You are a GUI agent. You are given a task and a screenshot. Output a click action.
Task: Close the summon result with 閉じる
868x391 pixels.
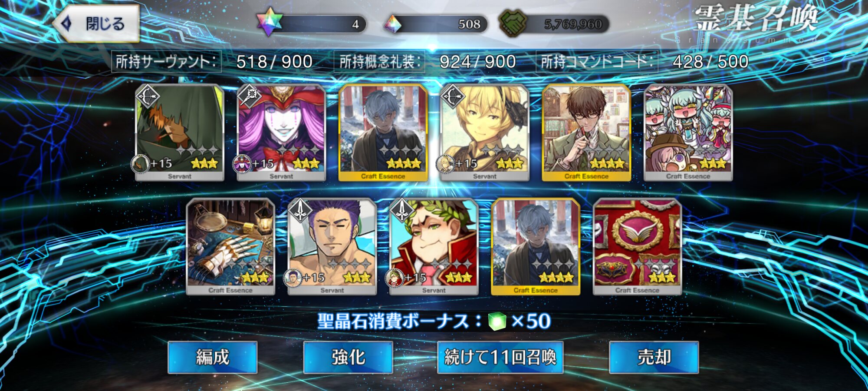tap(96, 23)
